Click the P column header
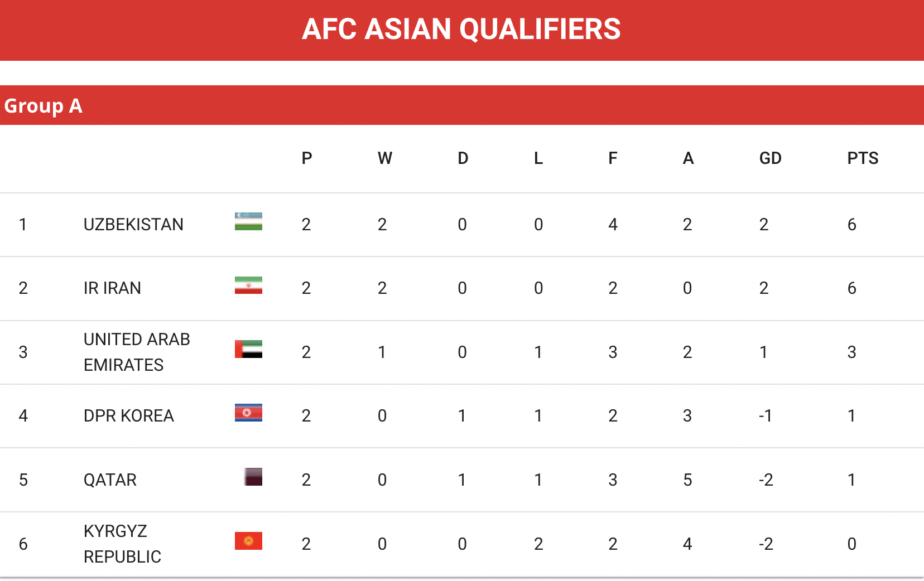 coord(307,158)
